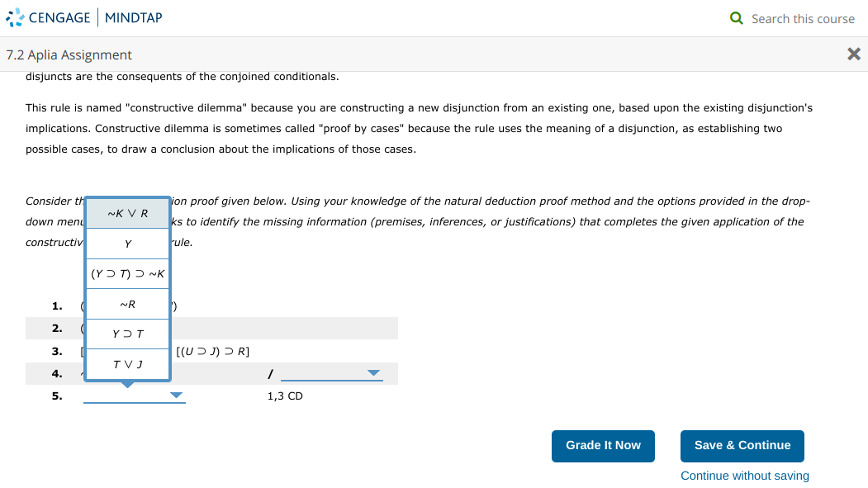Select "Y" from the option list
This screenshot has width=868, height=488.
127,243
